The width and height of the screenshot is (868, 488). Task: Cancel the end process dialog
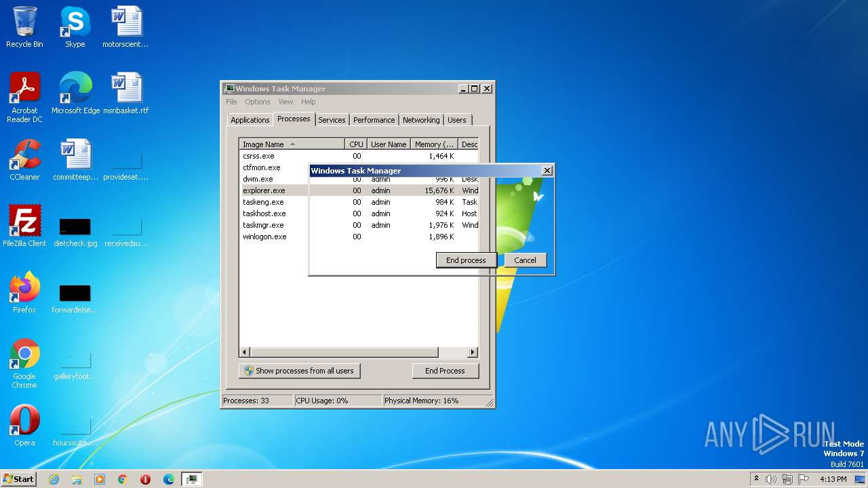(x=525, y=260)
